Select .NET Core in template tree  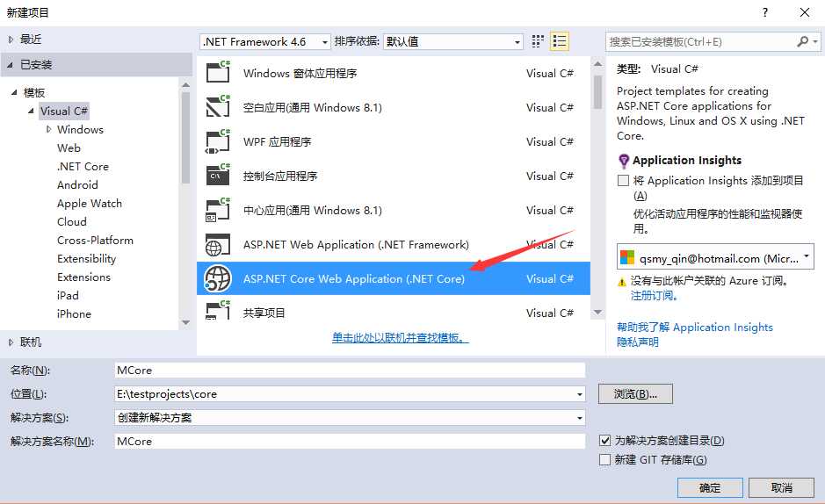(x=83, y=167)
